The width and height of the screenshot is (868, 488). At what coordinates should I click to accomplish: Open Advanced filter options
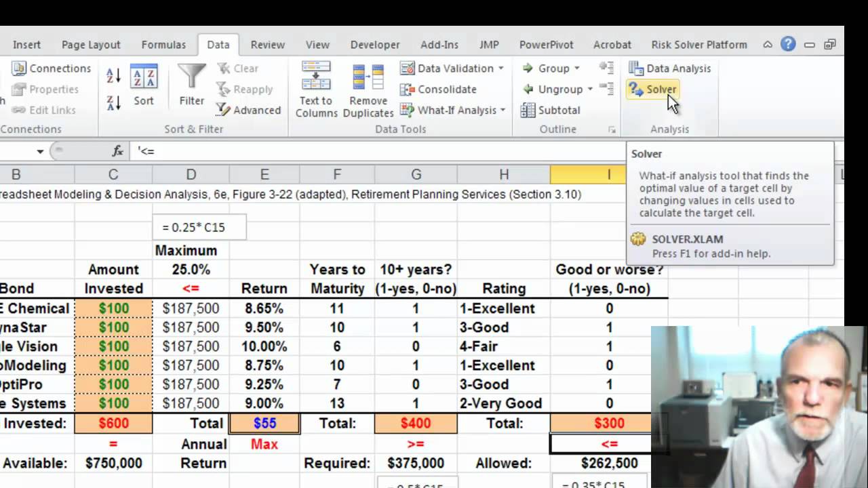248,110
